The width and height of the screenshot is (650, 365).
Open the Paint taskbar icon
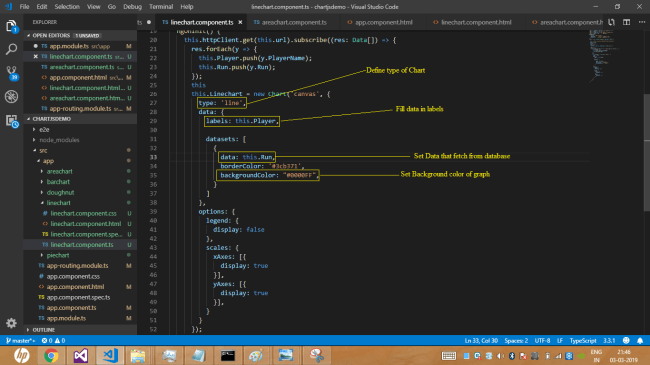point(256,355)
